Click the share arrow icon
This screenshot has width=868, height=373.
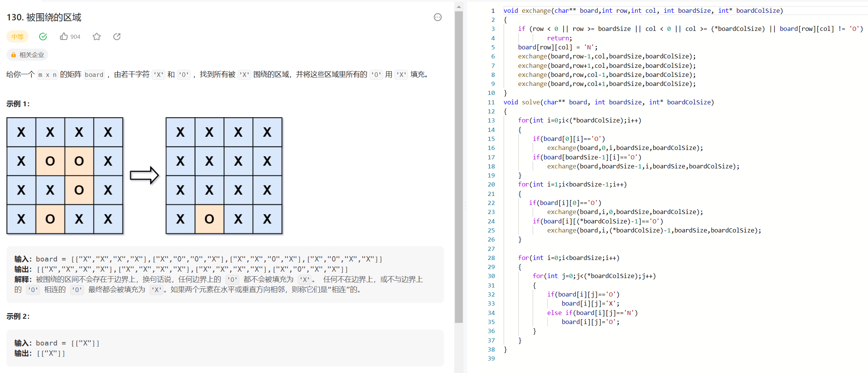pyautogui.click(x=117, y=37)
